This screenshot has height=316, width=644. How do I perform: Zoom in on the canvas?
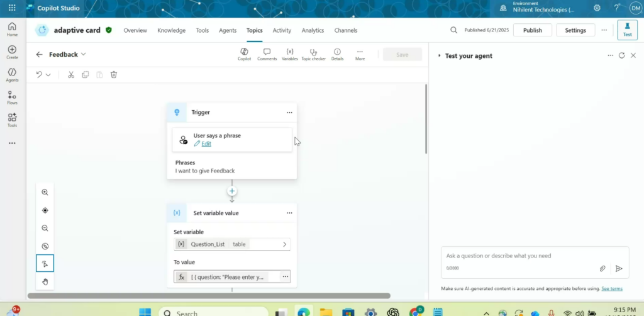45,193
